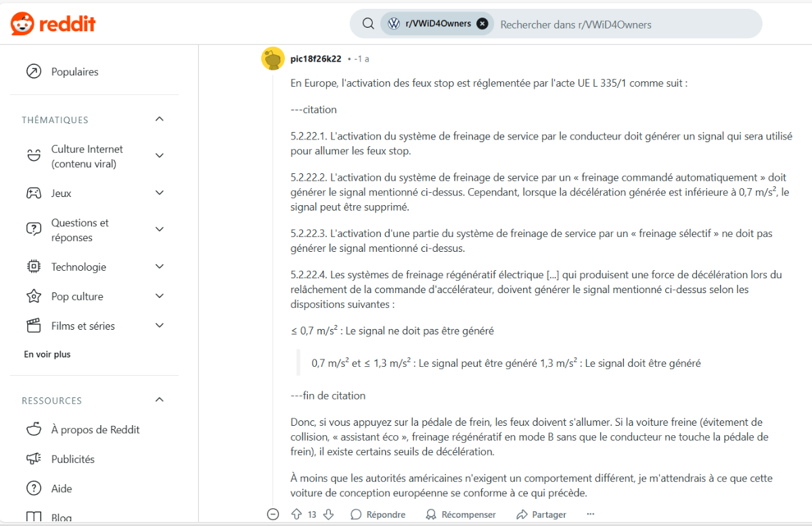Upvote the pic18f26k22 comment
This screenshot has width=812, height=526.
click(296, 514)
